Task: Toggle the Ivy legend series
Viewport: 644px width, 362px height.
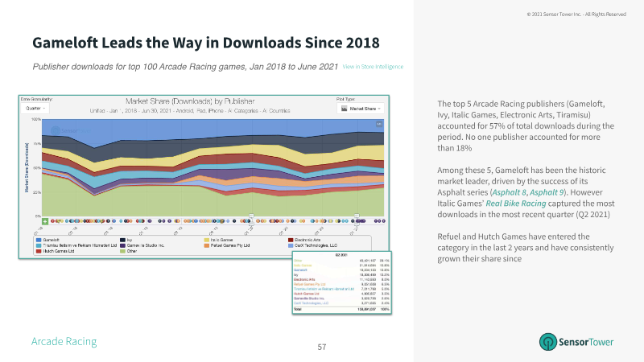Action: click(126, 240)
